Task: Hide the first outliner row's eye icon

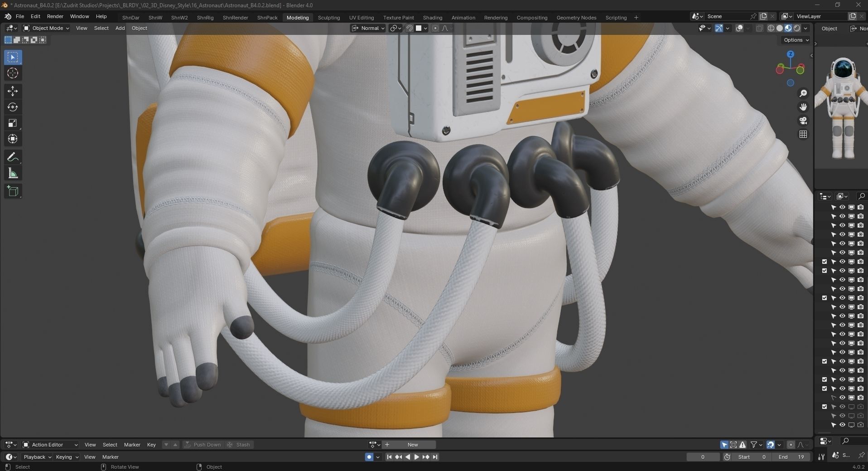Action: coord(842,207)
